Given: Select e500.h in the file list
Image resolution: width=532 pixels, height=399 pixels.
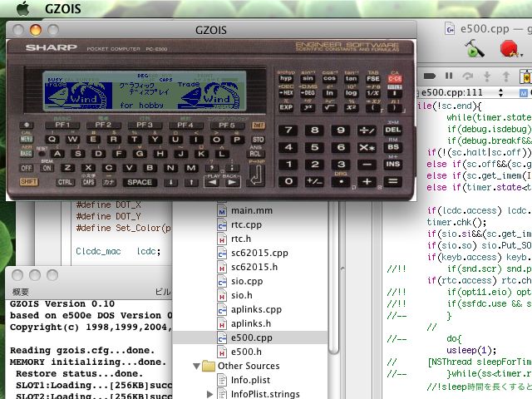Looking at the screenshot, I should (x=246, y=352).
